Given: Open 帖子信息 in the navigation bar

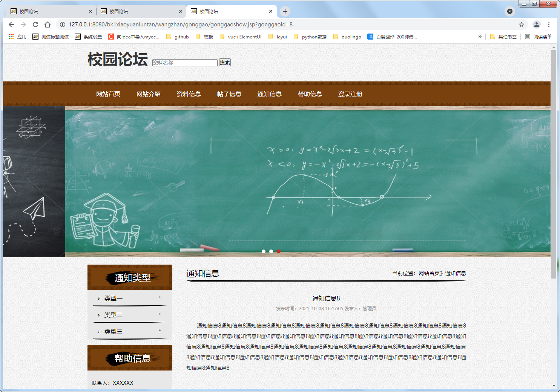Looking at the screenshot, I should pos(229,94).
